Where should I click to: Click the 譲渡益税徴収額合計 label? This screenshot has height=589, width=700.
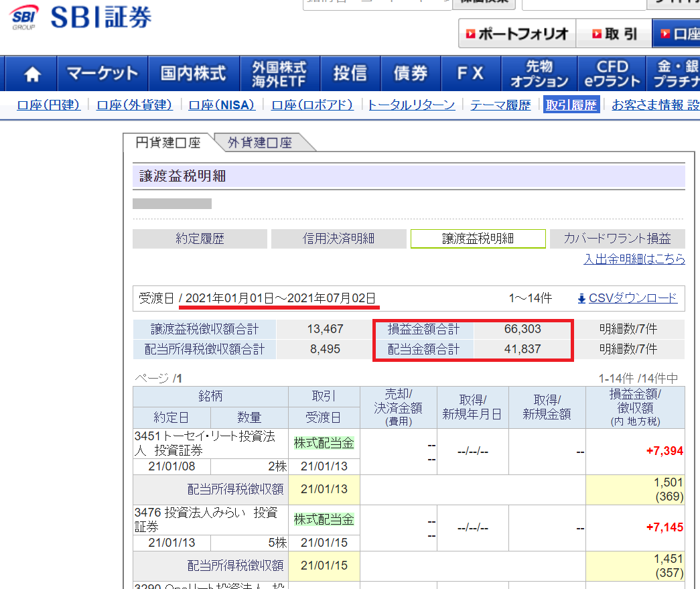click(x=204, y=329)
